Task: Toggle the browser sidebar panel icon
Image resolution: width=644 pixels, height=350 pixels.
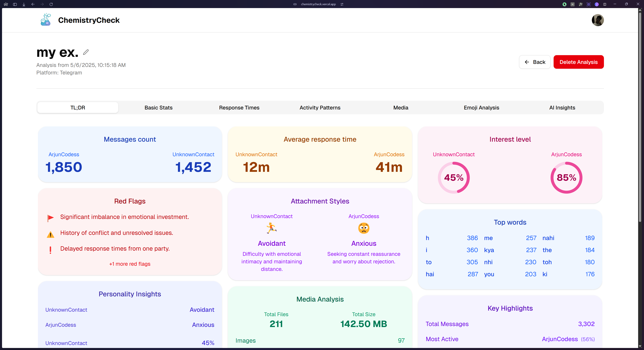Action: tap(15, 4)
